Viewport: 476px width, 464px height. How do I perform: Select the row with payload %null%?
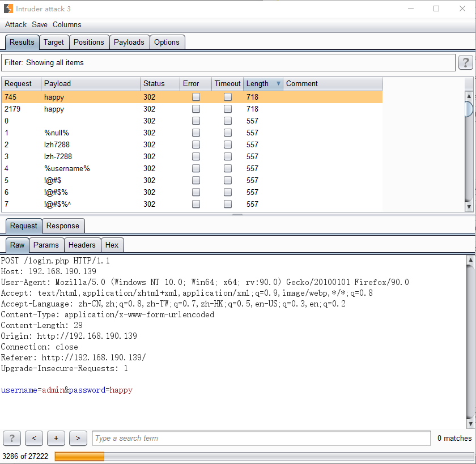[x=192, y=133]
